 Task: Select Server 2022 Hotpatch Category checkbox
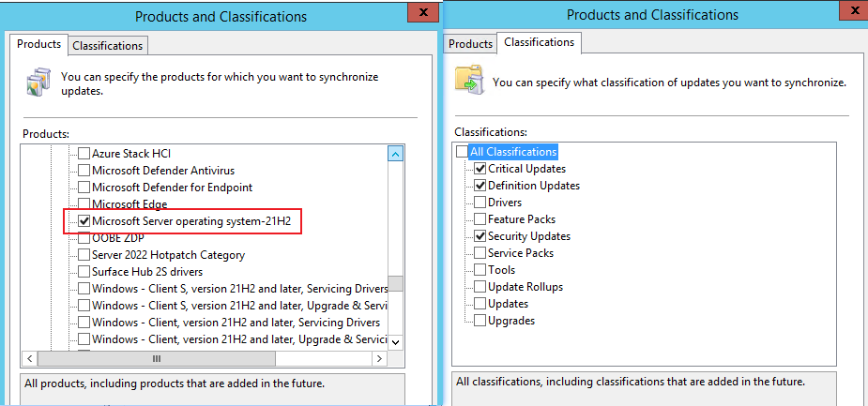point(84,255)
